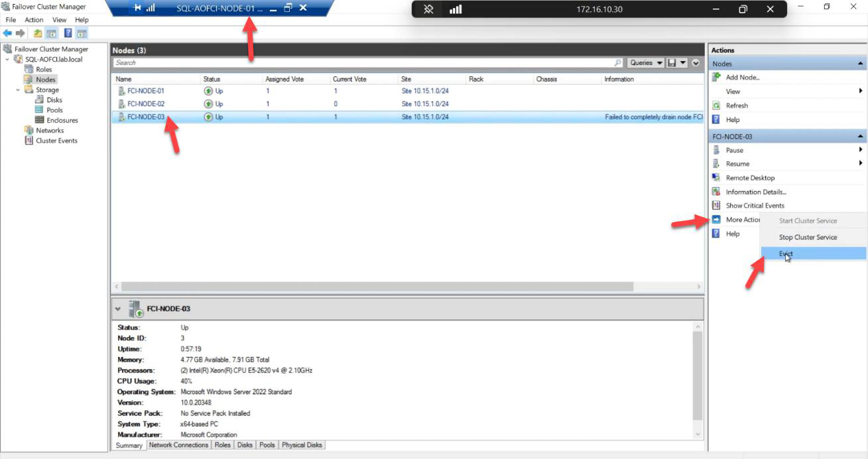Collapse the Storage tree node
Screen dimensions: 868x459
pyautogui.click(x=18, y=90)
